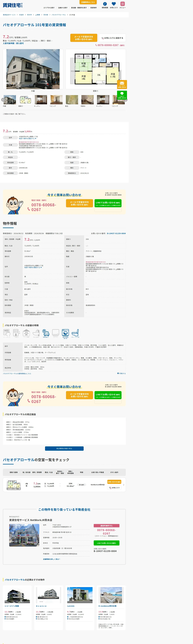Image resolution: width=193 pixels, height=644 pixels.
Task: Click the 茨木市 breadcrumb link
Action: pyautogui.click(x=29, y=15)
